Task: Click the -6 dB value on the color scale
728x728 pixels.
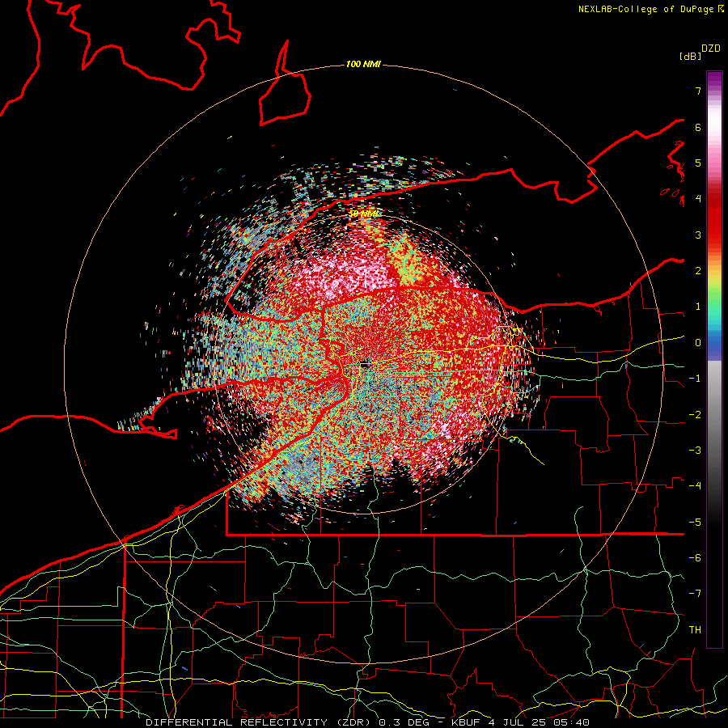Action: (x=695, y=558)
